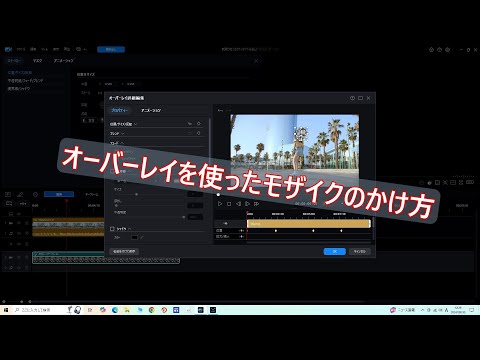Screen dimensions: 480x360
Task: Confirm with the blue OK button
Action: coord(335,251)
